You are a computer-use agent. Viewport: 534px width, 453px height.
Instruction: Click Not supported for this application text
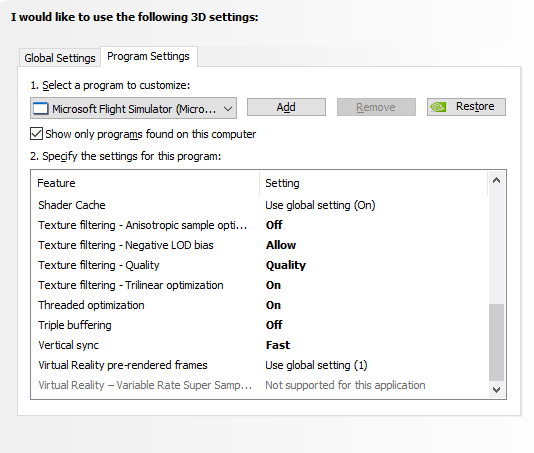(x=345, y=385)
